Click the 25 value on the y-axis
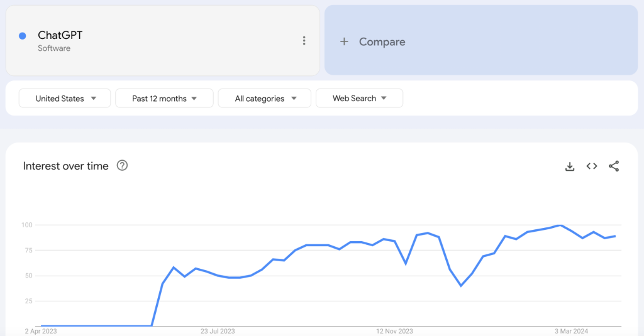The height and width of the screenshot is (336, 644). pyautogui.click(x=28, y=301)
